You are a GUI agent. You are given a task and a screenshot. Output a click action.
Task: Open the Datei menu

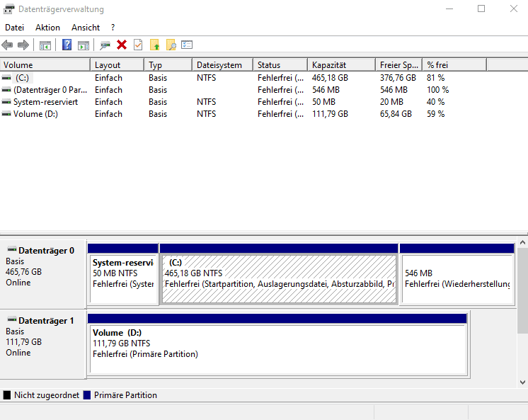click(x=14, y=28)
